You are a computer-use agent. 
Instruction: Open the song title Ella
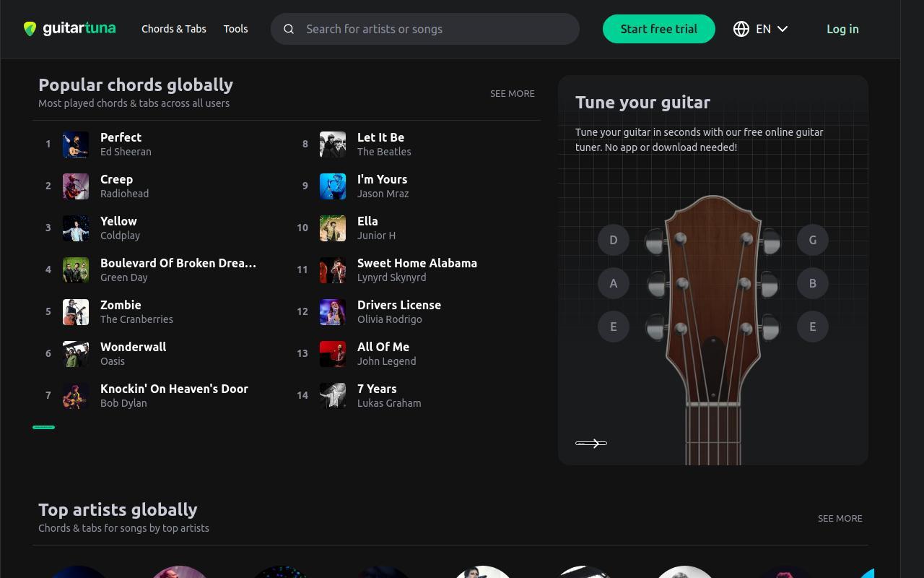click(x=367, y=221)
